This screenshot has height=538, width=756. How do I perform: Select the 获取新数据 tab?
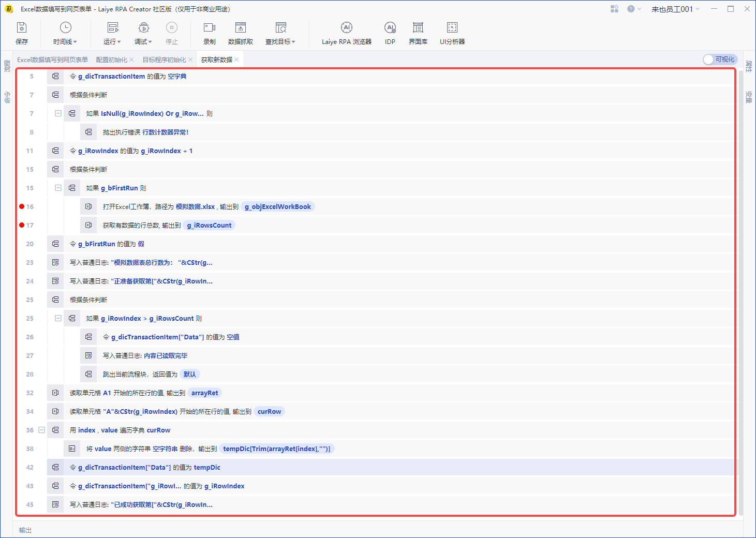click(x=217, y=60)
